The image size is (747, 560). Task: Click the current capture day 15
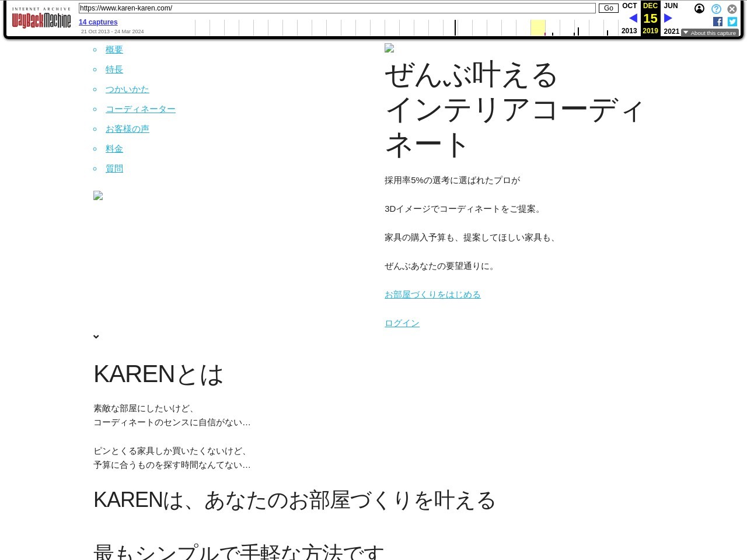[650, 19]
